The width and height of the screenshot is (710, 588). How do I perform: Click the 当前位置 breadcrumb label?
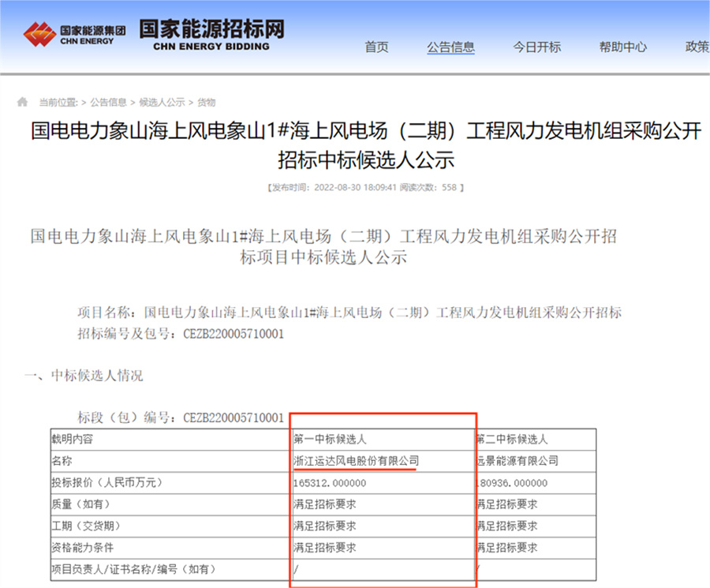[x=58, y=103]
